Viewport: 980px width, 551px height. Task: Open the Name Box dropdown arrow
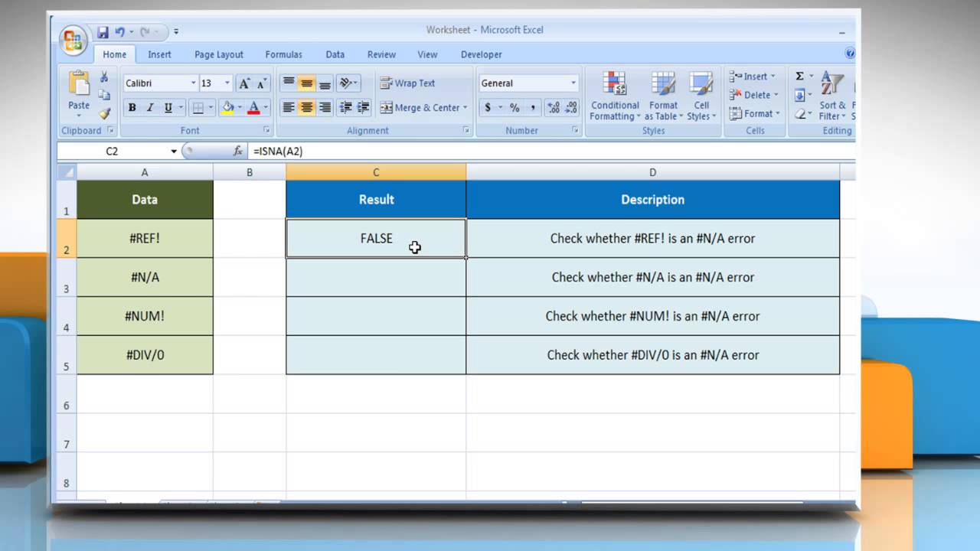click(174, 152)
